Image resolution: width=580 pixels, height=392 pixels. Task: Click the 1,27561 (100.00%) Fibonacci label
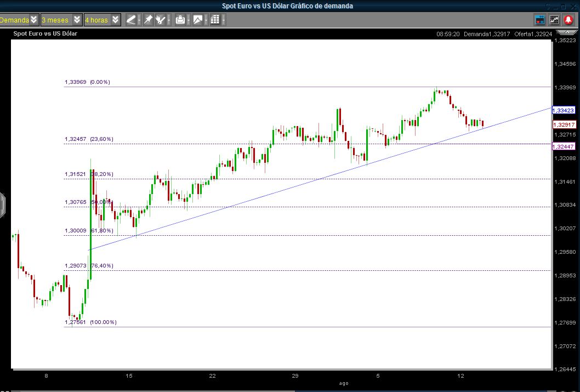click(90, 322)
